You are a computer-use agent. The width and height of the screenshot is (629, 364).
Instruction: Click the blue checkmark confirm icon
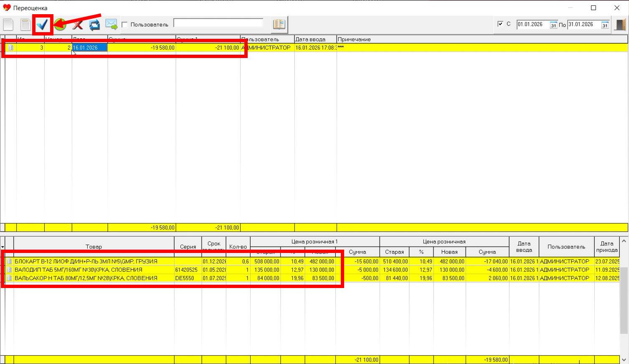42,25
